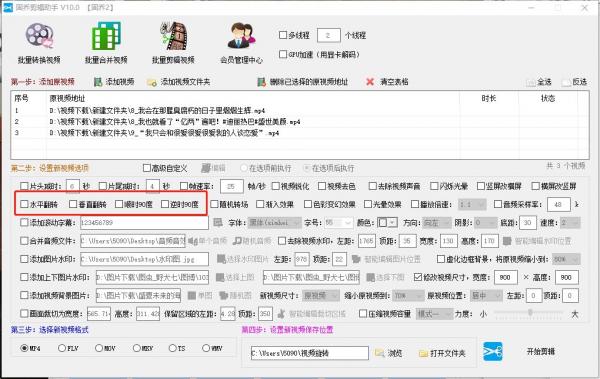Open the 批量剪辑视频 batch edit tool
This screenshot has width=600, height=379.
pyautogui.click(x=173, y=43)
